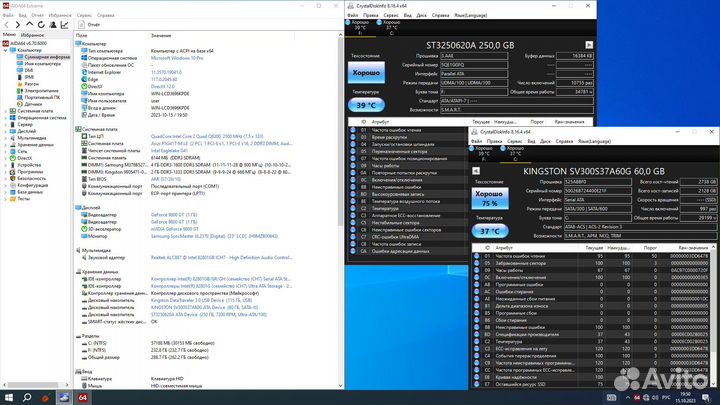Click AIDA64 vertical scrollbar down arrow
720x405 pixels.
tap(340, 386)
